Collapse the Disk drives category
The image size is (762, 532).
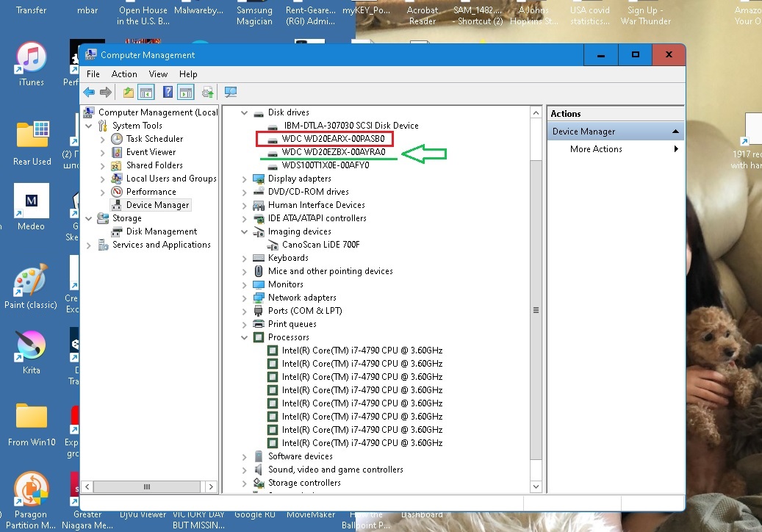pos(244,112)
